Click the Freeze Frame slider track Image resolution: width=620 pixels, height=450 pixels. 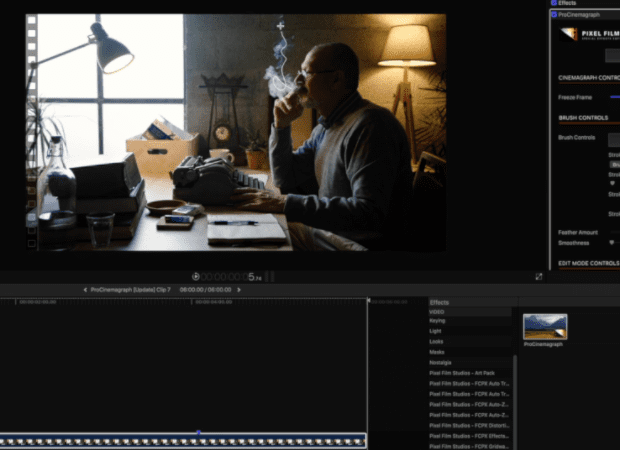coord(615,97)
